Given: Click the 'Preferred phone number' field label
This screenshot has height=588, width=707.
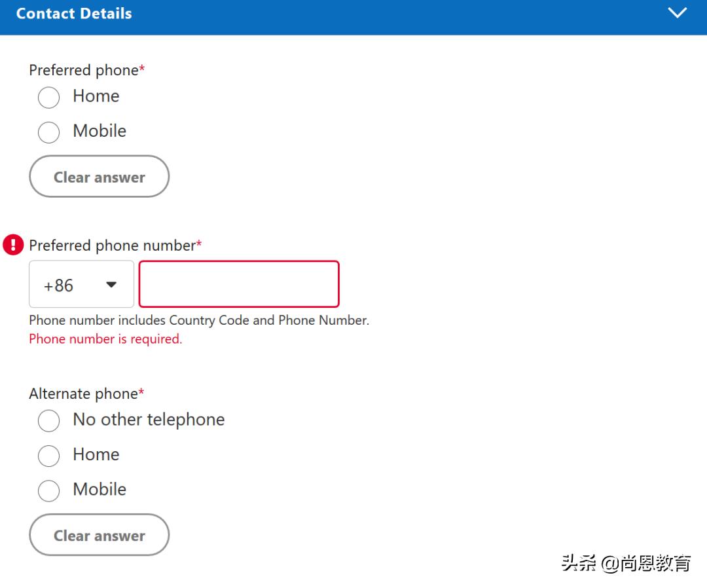Looking at the screenshot, I should click(113, 246).
